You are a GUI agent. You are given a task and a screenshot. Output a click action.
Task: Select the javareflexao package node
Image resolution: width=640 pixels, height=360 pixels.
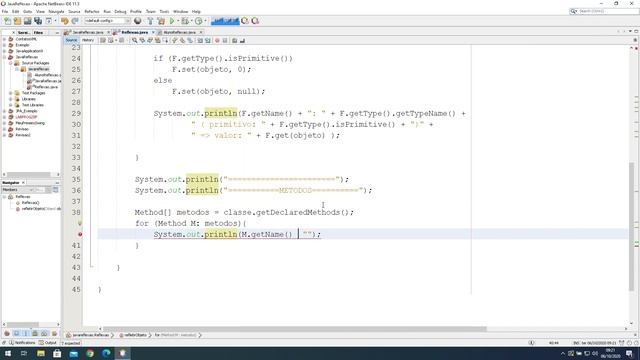tap(35, 69)
